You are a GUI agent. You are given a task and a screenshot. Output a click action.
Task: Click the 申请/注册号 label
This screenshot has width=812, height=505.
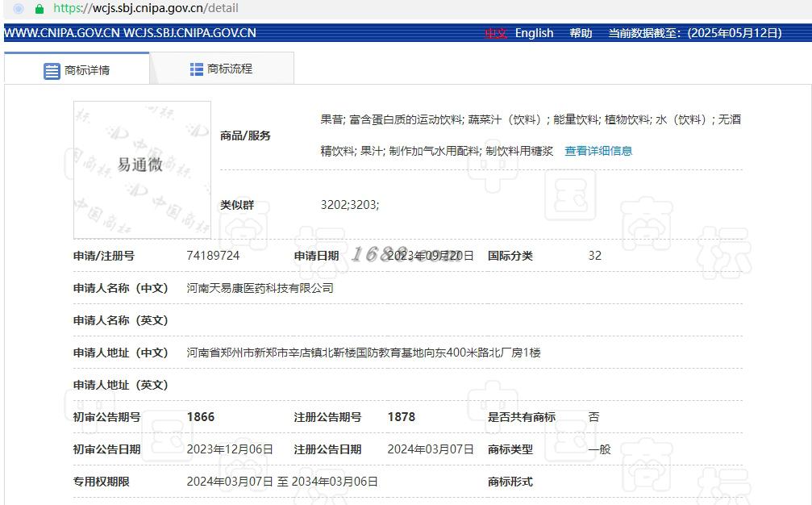point(103,256)
